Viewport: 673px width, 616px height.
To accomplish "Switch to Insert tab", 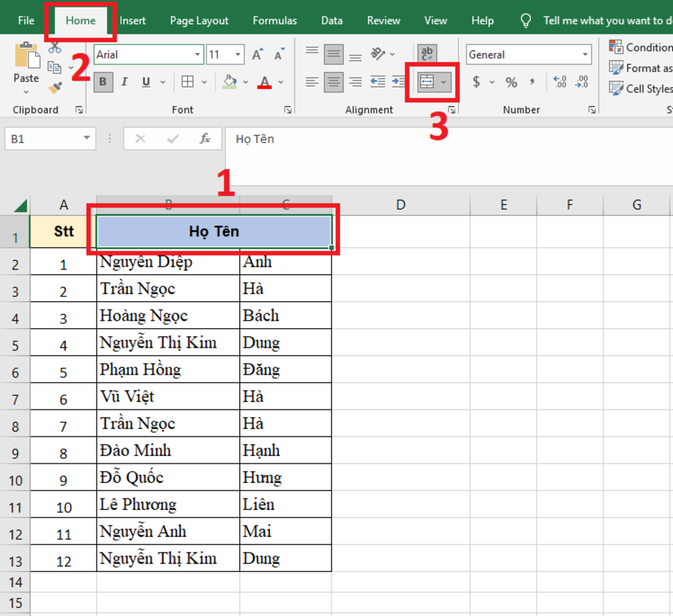I will coord(132,21).
